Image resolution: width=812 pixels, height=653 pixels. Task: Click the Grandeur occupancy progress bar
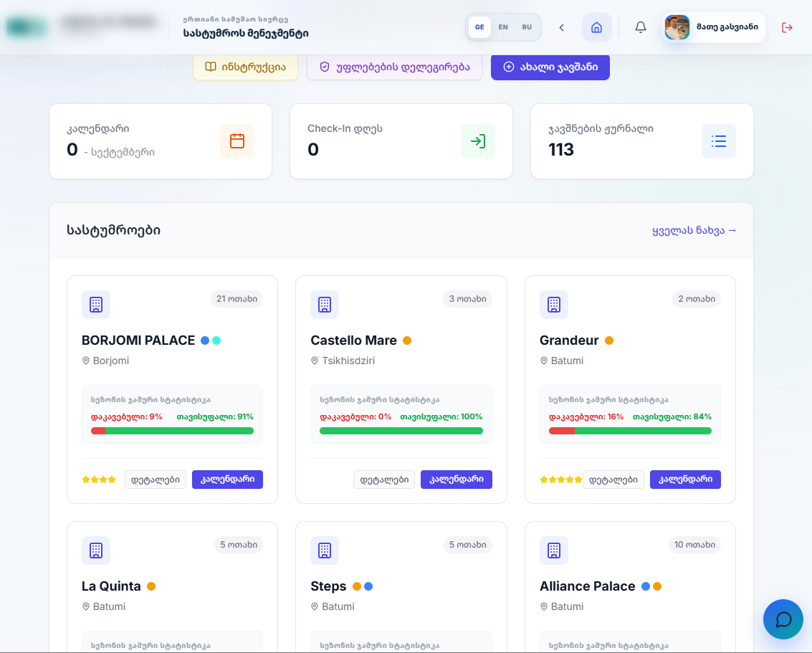click(630, 431)
